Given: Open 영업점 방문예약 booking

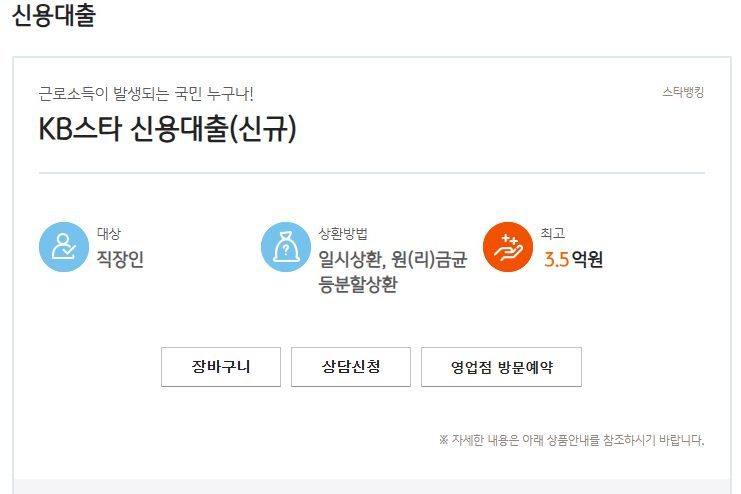Looking at the screenshot, I should pos(501,367).
